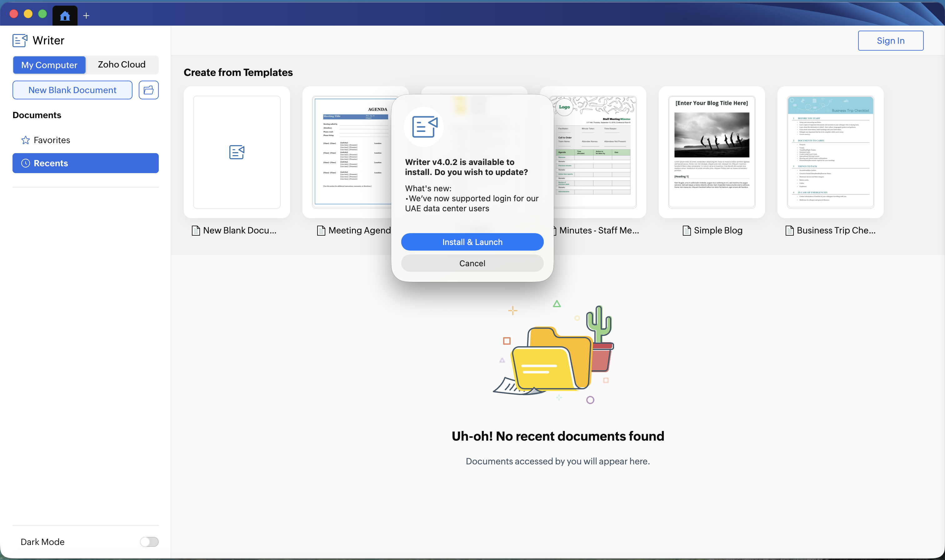This screenshot has height=560, width=945.
Task: Click Install & Launch in update dialog
Action: click(x=472, y=242)
